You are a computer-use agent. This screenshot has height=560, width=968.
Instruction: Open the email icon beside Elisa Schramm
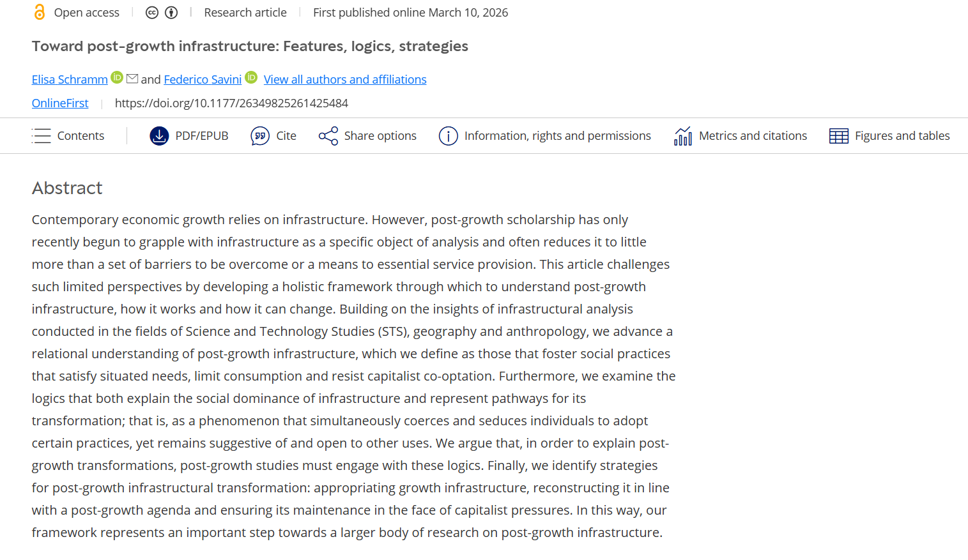tap(132, 78)
